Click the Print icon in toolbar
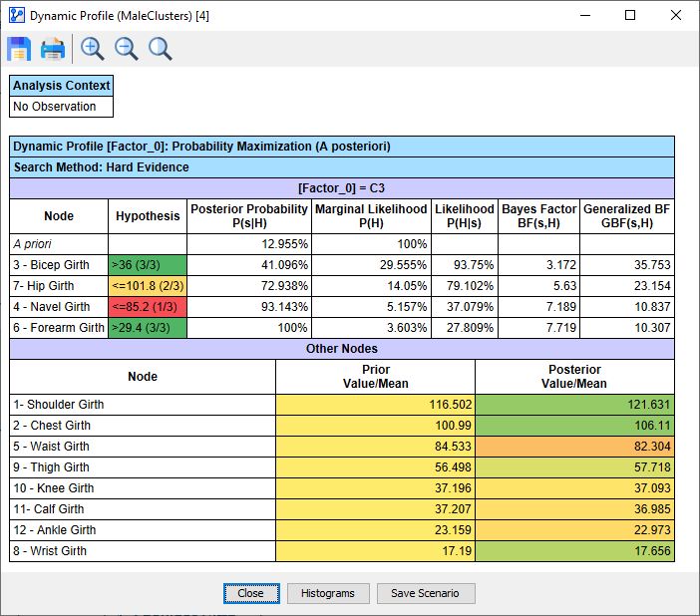This screenshot has height=616, width=700. click(53, 49)
